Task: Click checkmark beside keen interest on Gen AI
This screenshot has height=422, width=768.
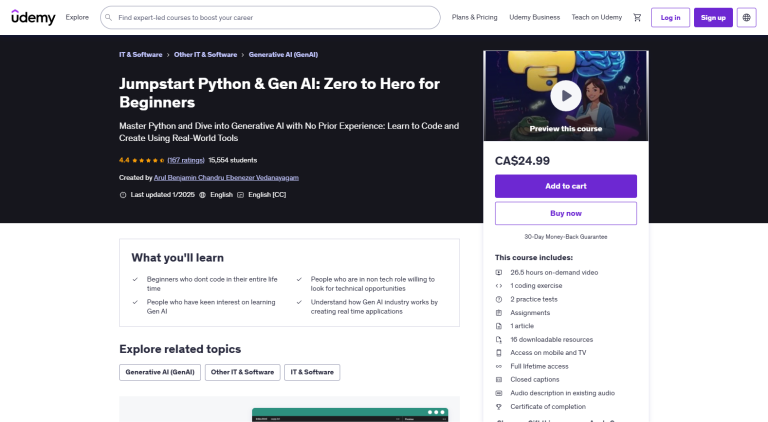Action: (x=135, y=303)
